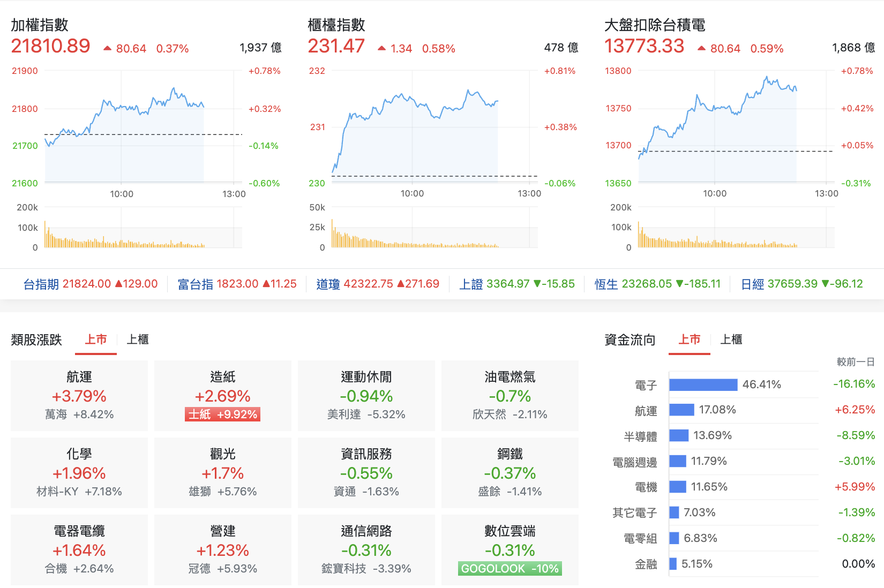Open the 上證 index quote
Image resolution: width=884 pixels, height=588 pixels.
pyautogui.click(x=517, y=284)
